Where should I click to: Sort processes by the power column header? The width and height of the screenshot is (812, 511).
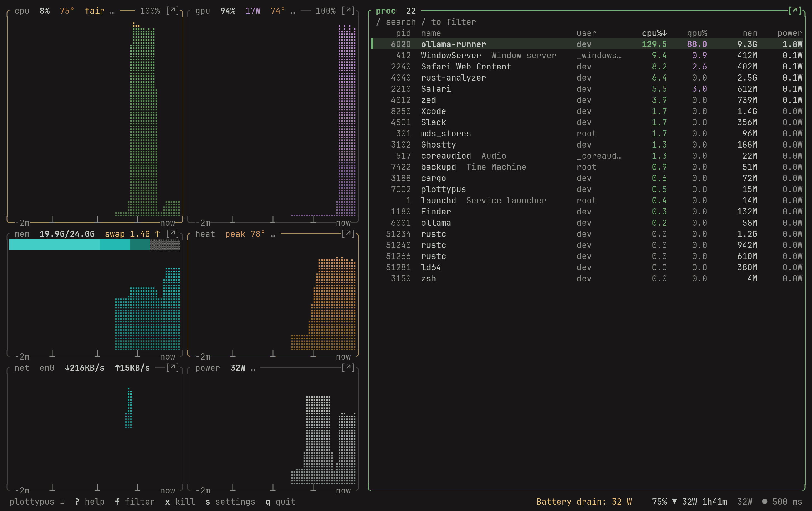pyautogui.click(x=790, y=33)
